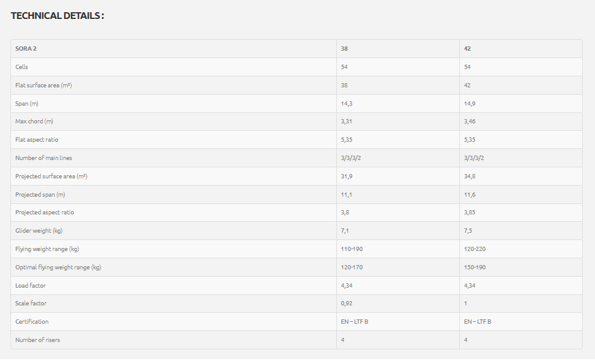Image resolution: width=595 pixels, height=364 pixels.
Task: Select the Cells row label
Action: pos(22,67)
